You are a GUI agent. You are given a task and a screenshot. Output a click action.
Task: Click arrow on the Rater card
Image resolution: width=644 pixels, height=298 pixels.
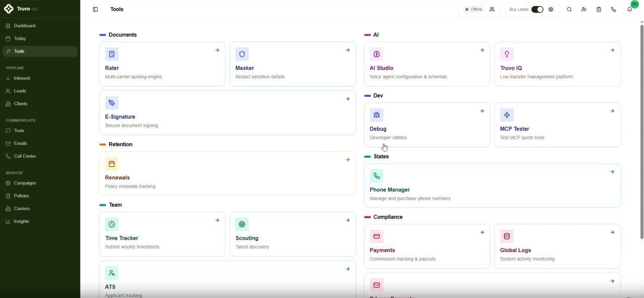pos(217,50)
